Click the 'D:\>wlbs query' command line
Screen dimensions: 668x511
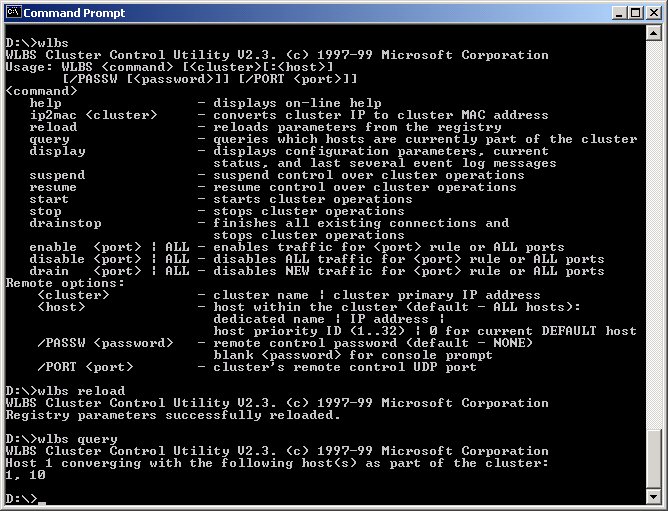click(61, 439)
